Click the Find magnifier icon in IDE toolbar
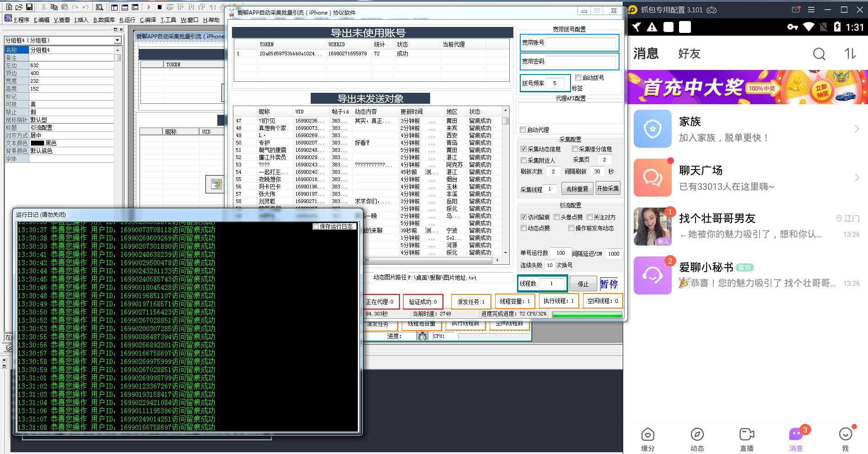868x454 pixels. coord(99,7)
